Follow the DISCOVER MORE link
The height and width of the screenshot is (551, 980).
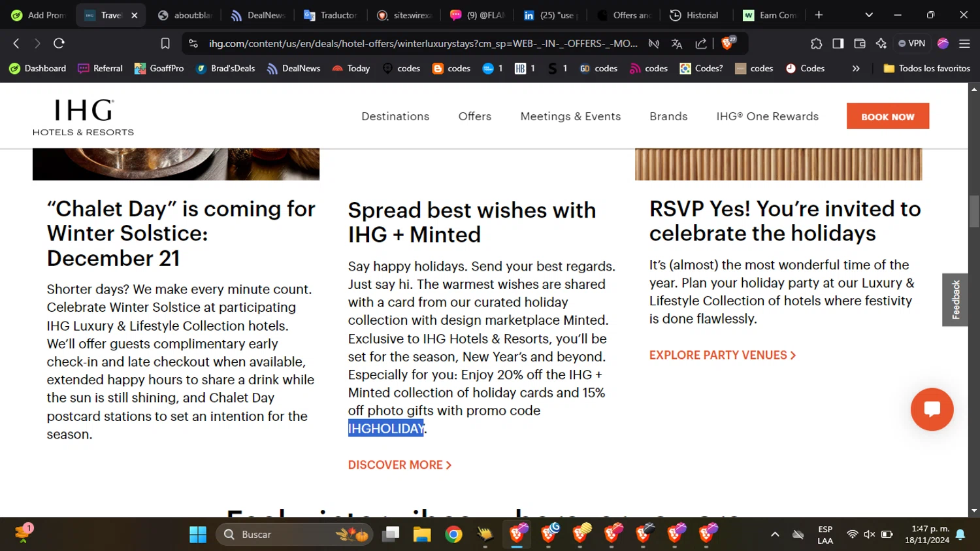point(400,465)
